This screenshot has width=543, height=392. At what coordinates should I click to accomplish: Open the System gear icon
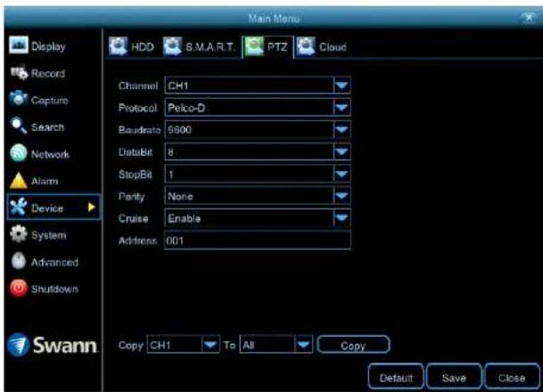pyautogui.click(x=19, y=234)
